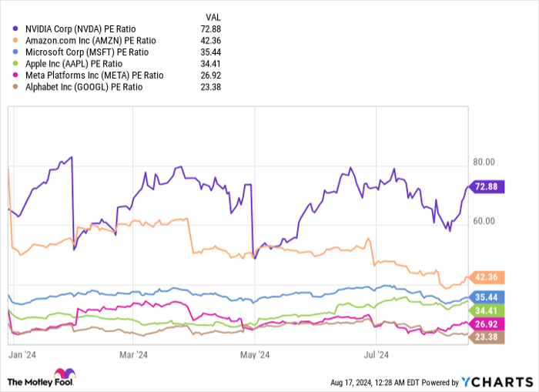Click the Jul '24 axis label
The width and height of the screenshot is (539, 392).
[x=374, y=355]
